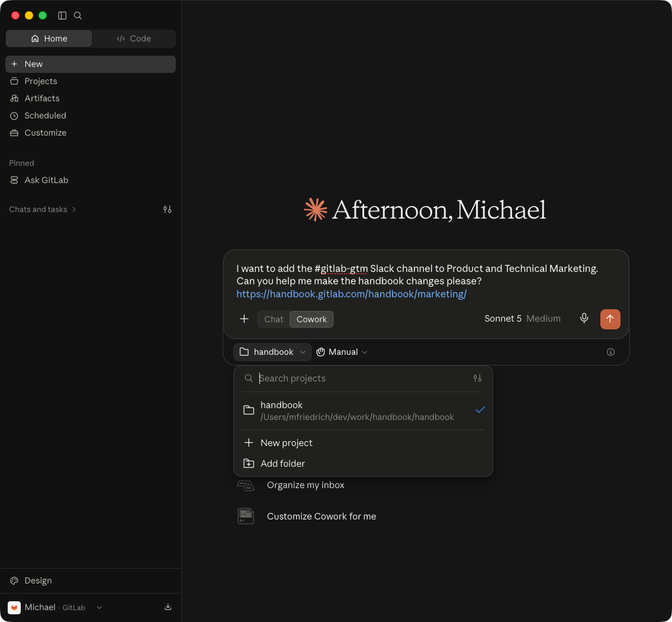
Task: Click filter icon in Search projects bar
Action: click(477, 378)
